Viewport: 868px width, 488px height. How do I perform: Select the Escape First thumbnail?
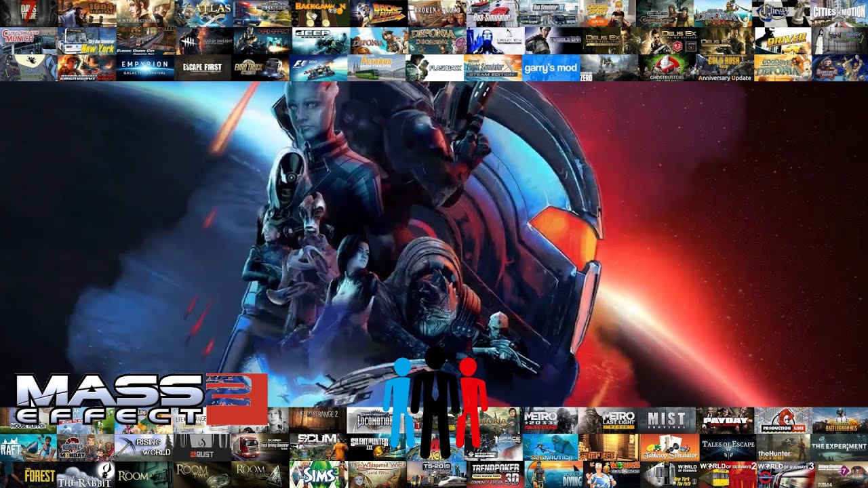pos(203,68)
